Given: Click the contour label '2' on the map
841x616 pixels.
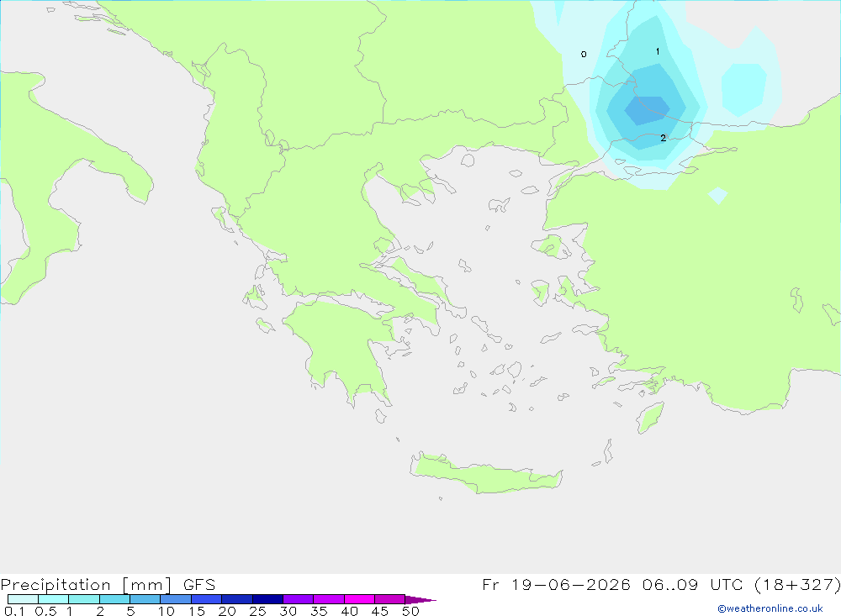Looking at the screenshot, I should (x=663, y=139).
